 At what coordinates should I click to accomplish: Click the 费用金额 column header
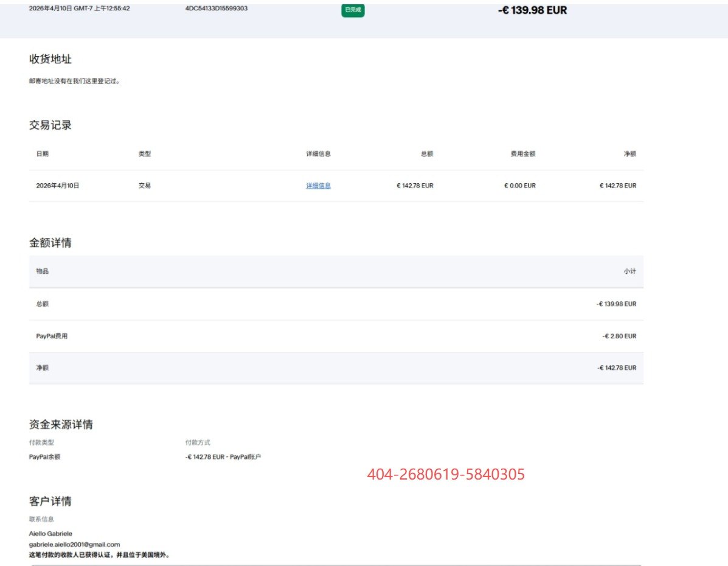point(522,154)
